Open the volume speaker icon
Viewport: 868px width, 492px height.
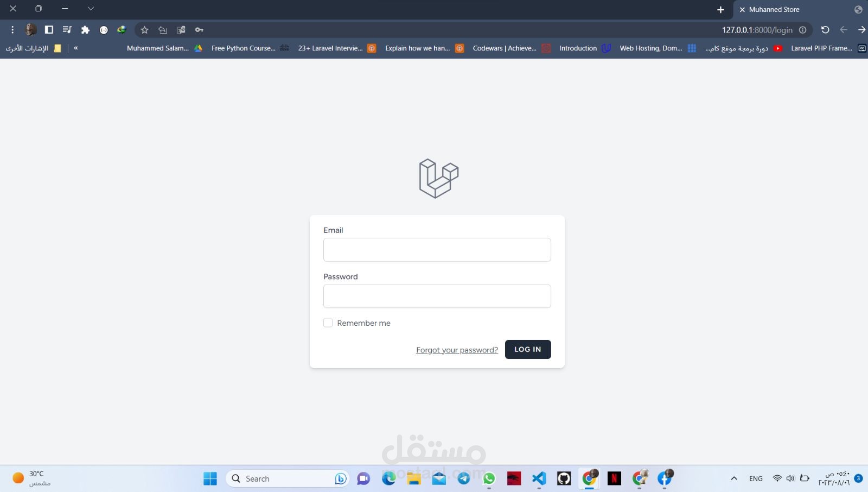click(x=790, y=478)
